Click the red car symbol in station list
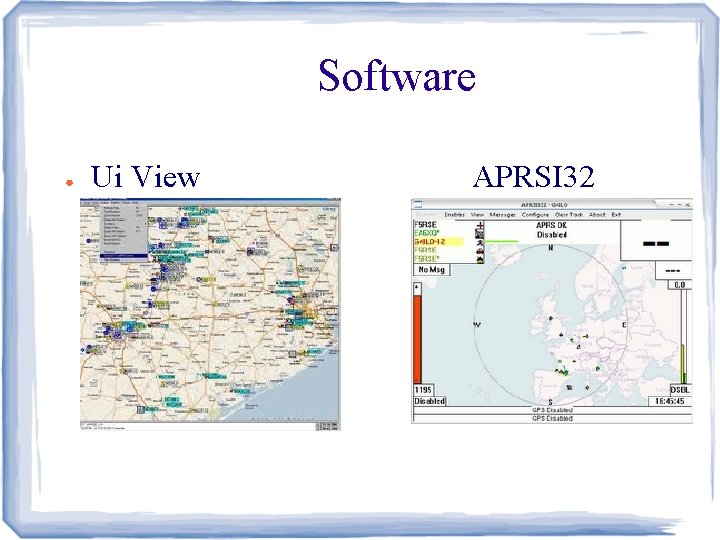 click(x=480, y=250)
